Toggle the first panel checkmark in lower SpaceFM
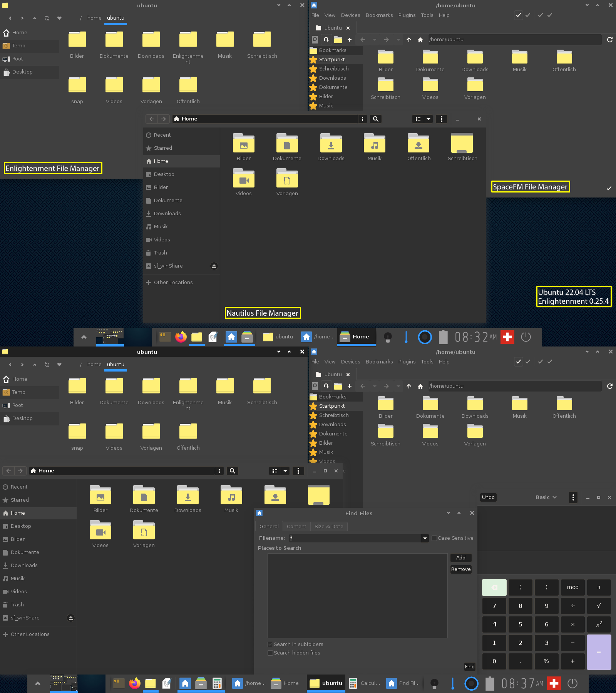This screenshot has width=616, height=693. click(519, 362)
